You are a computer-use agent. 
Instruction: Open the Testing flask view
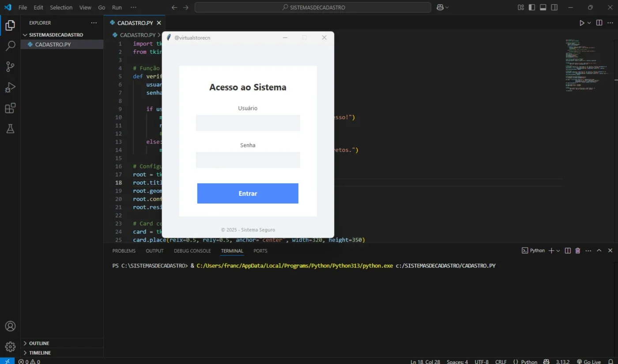[10, 128]
